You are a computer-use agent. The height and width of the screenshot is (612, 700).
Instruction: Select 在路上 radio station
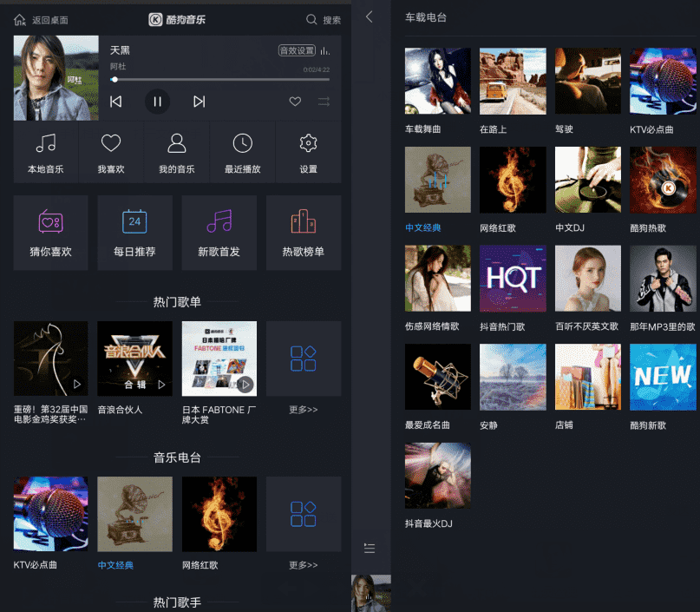point(513,82)
